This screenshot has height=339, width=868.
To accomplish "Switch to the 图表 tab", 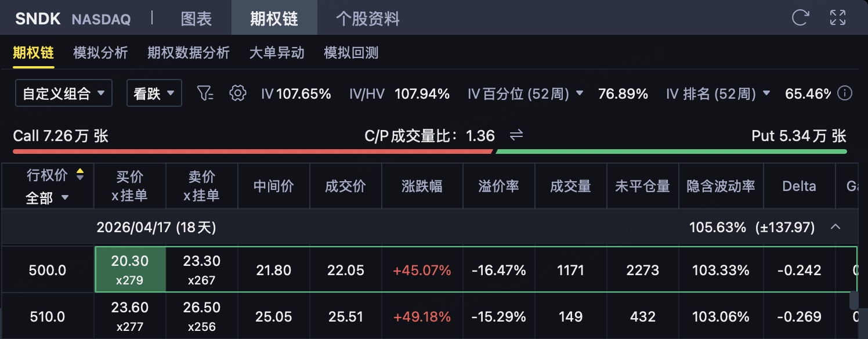I will 196,19.
